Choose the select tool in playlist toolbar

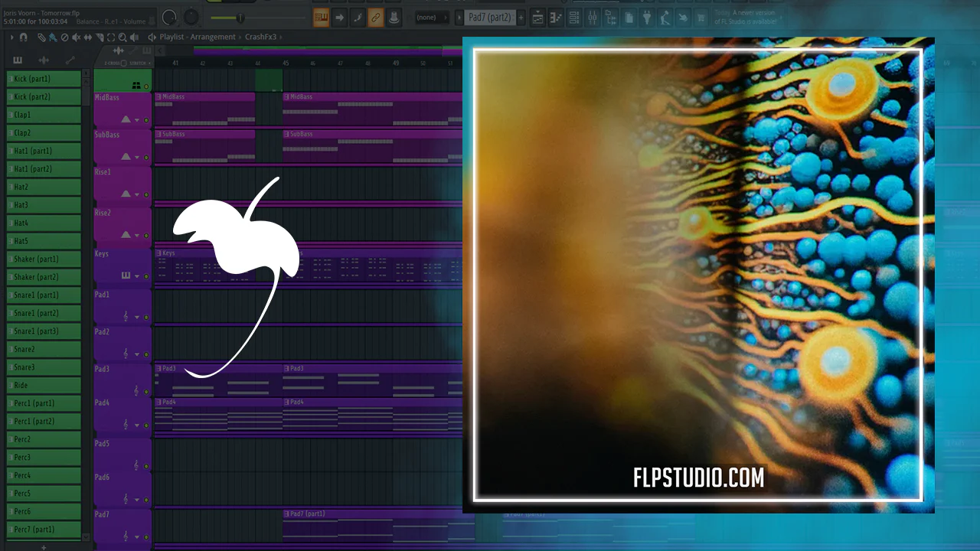[111, 37]
